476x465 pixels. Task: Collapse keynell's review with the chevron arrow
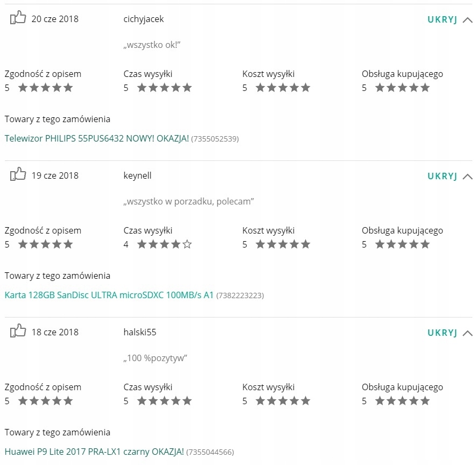(467, 177)
